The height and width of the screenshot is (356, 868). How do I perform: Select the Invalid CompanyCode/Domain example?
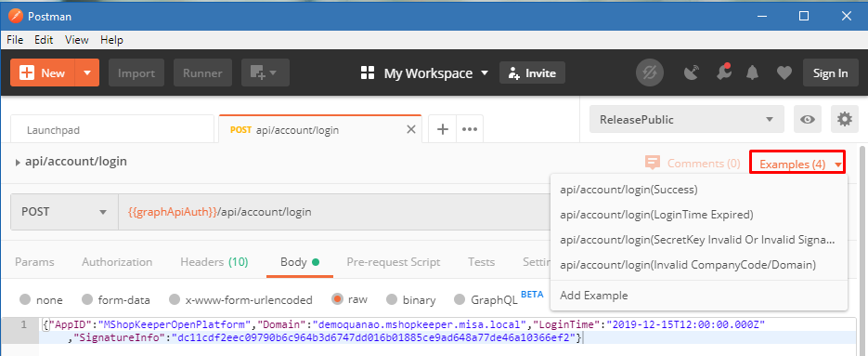pos(699,265)
